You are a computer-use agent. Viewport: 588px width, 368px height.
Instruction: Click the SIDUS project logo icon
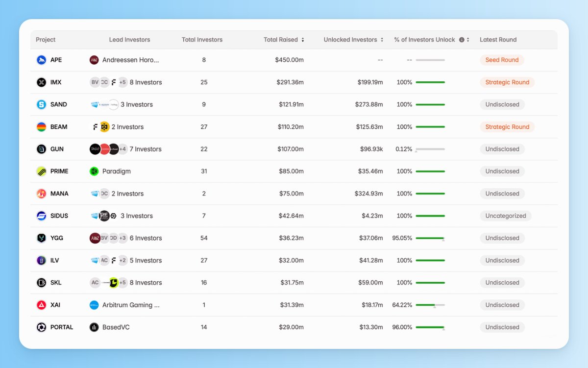pos(41,216)
